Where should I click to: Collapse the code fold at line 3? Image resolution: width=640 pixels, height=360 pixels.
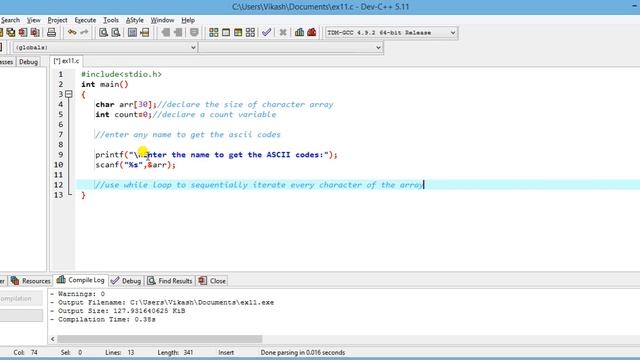coord(69,94)
